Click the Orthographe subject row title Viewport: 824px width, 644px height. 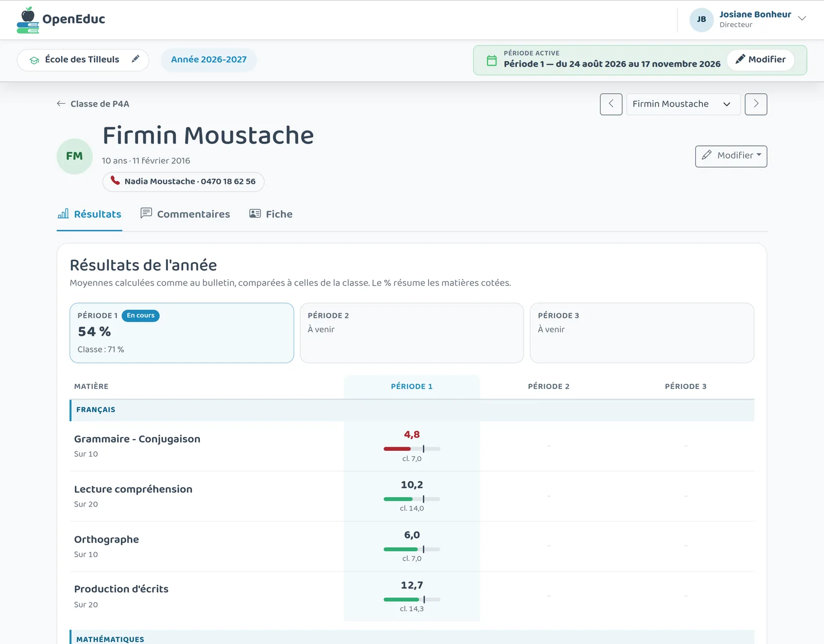click(107, 539)
